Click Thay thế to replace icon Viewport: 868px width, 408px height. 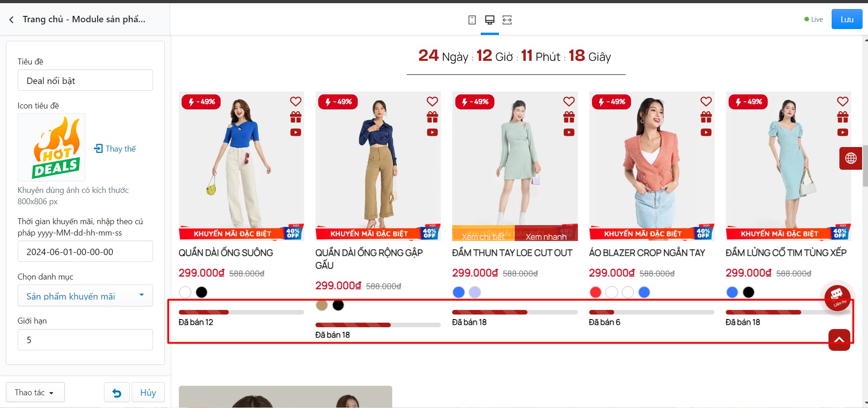click(x=115, y=149)
